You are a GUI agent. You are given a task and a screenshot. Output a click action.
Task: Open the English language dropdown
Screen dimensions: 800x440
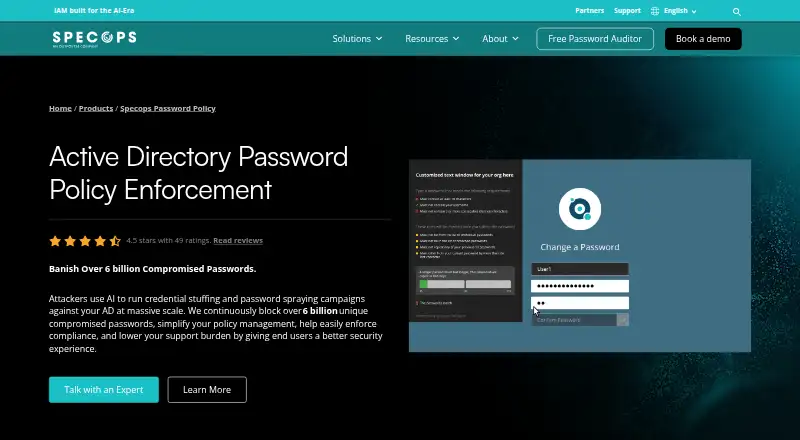tap(680, 11)
